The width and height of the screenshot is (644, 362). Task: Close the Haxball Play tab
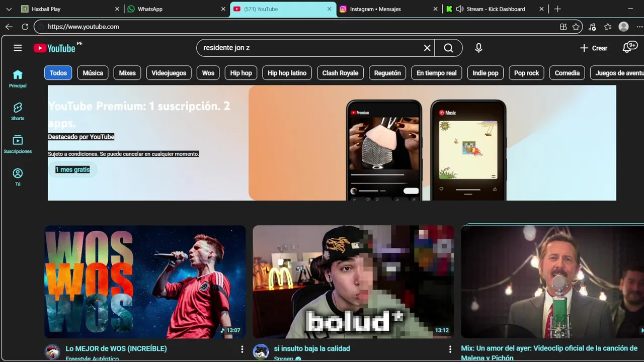(x=117, y=9)
